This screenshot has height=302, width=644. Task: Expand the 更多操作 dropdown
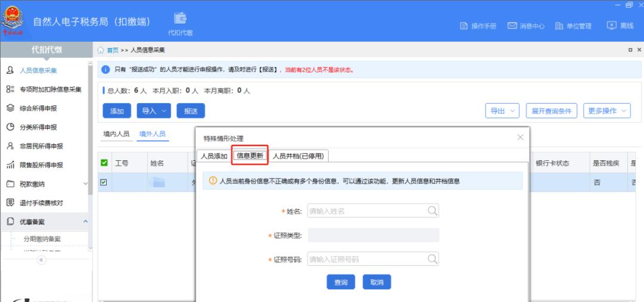608,111
